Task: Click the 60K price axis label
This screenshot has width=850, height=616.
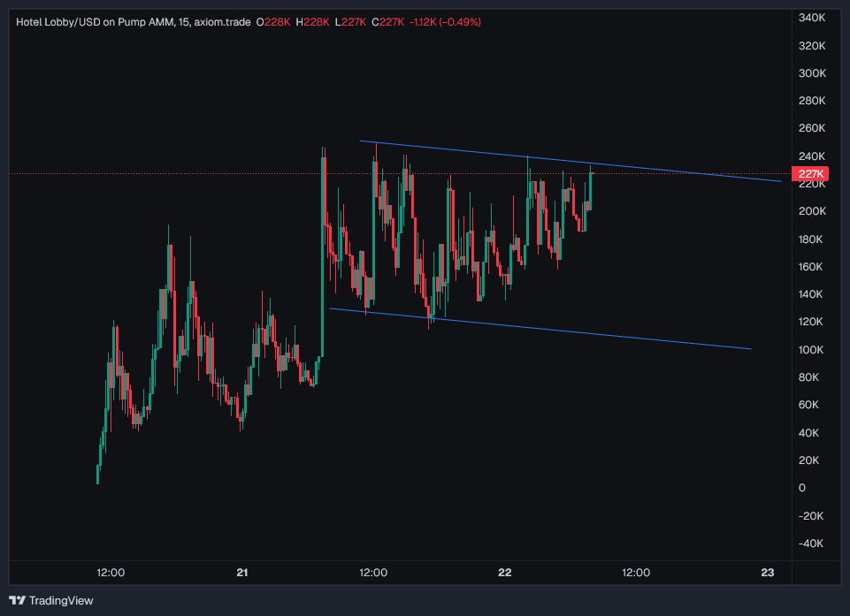Action: (x=808, y=405)
